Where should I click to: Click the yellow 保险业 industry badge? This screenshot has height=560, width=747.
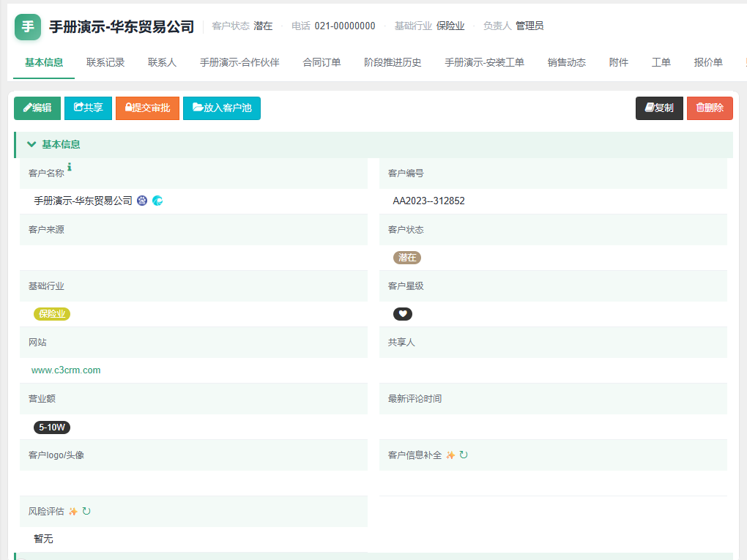pos(52,314)
